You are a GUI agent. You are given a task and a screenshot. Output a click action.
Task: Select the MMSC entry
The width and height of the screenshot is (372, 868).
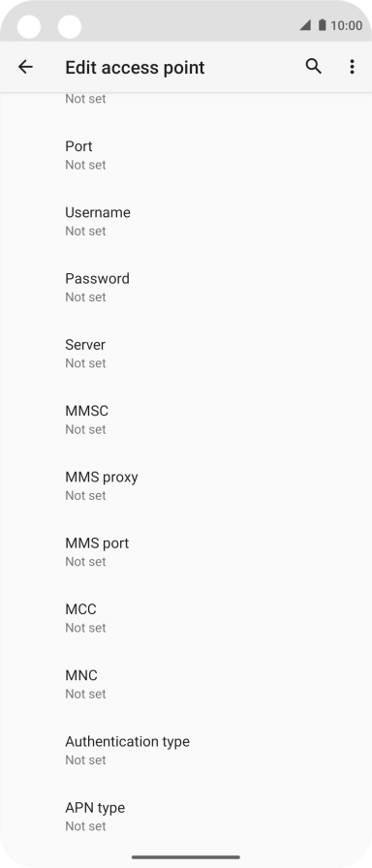186,419
